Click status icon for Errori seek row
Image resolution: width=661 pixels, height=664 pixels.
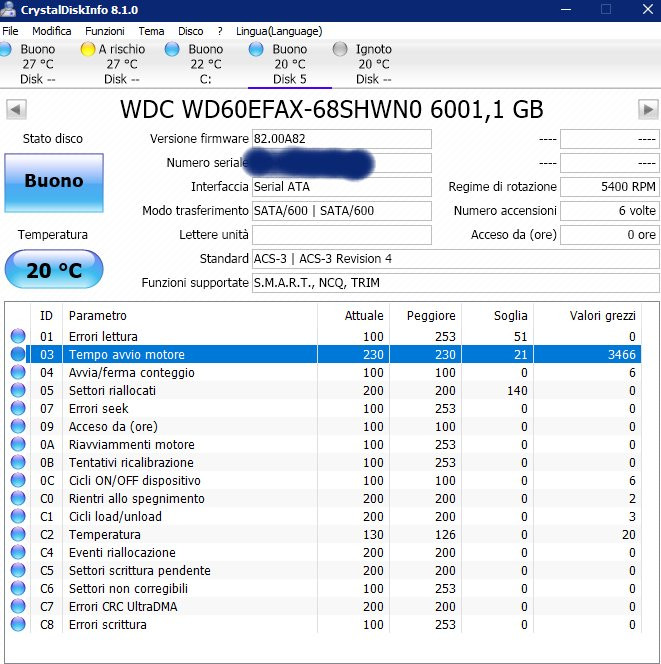(x=18, y=408)
